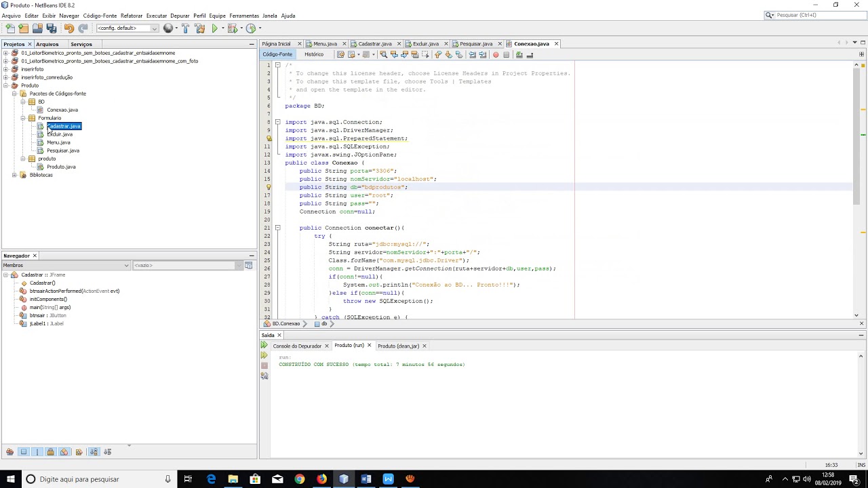
Task: Open the File Explorer taskbar icon
Action: click(x=233, y=479)
